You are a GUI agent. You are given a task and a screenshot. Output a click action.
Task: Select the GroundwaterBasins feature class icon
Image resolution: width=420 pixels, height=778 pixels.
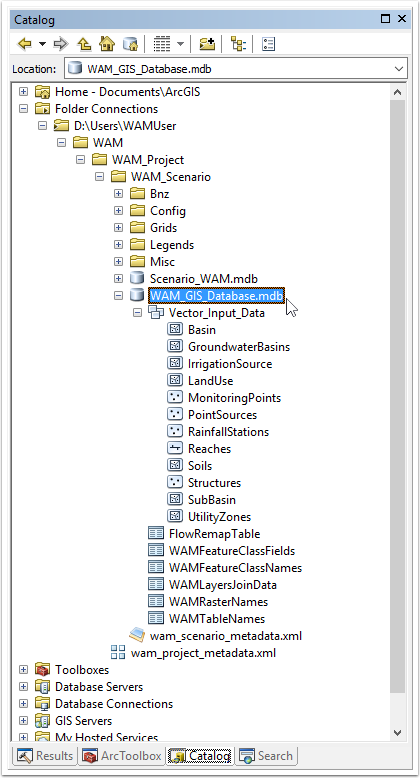175,346
